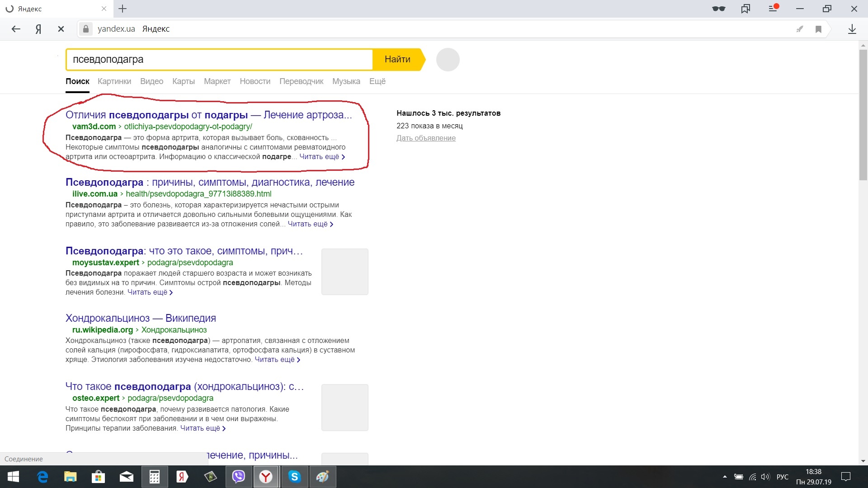The height and width of the screenshot is (488, 868).
Task: Switch to the Видео tab
Action: tap(151, 81)
